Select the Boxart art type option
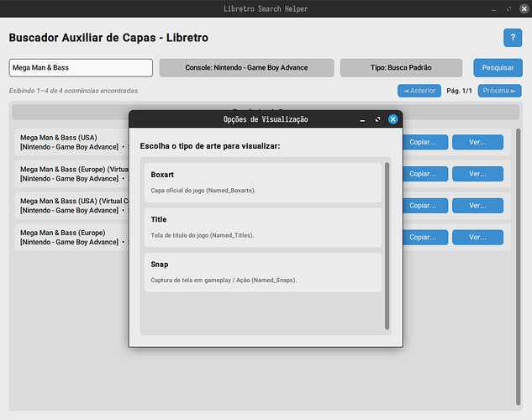Viewport: 532px width, 420px height. coord(263,183)
